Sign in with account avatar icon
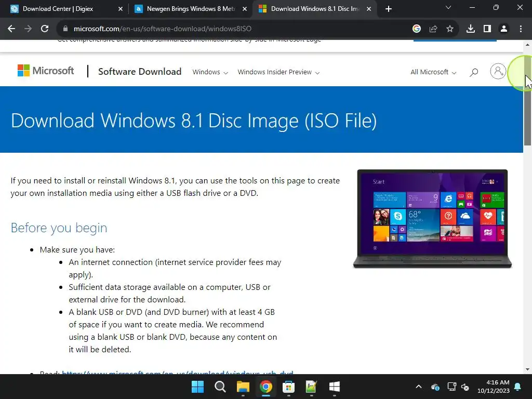This screenshot has height=399, width=532. pos(498,71)
